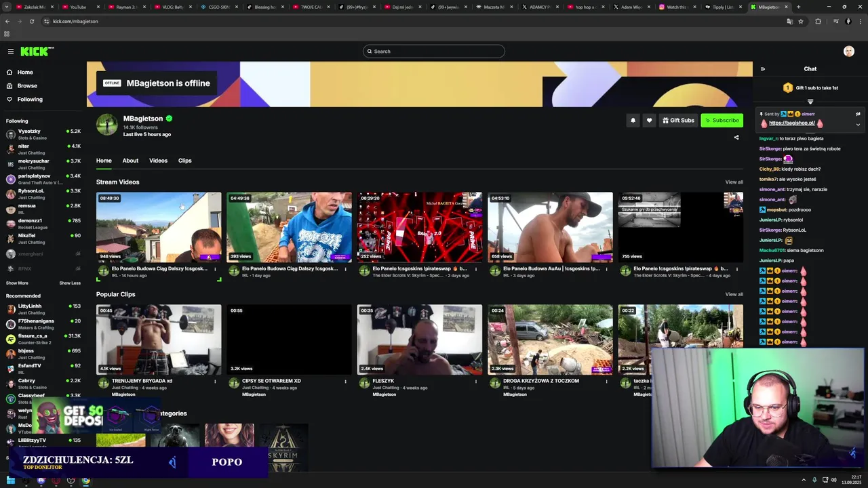Open options menu for FLESZYK clip
This screenshot has height=488, width=868.
[x=476, y=382]
